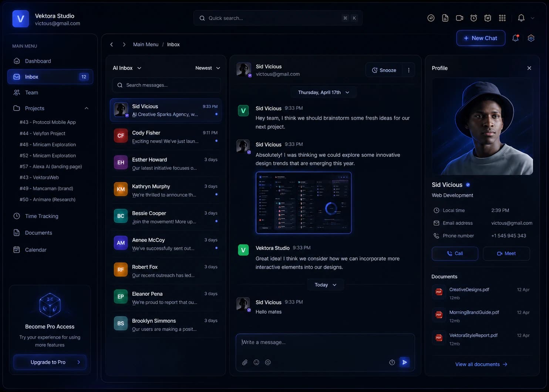The image size is (549, 392).
Task: Click the search magnifier in Quick search
Action: [202, 18]
